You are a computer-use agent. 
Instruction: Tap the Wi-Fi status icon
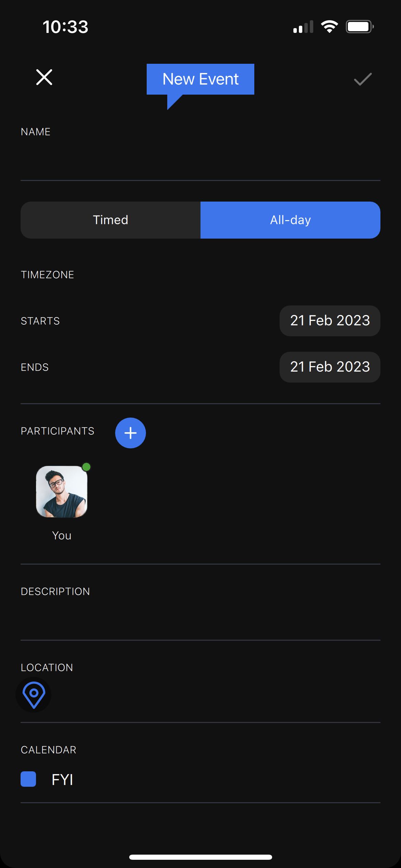pos(329,27)
